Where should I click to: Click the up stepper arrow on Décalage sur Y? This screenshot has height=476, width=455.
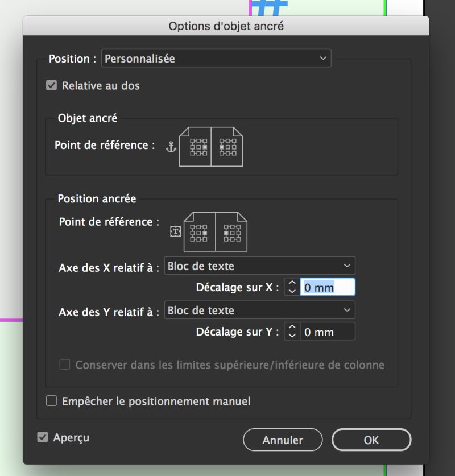point(291,328)
